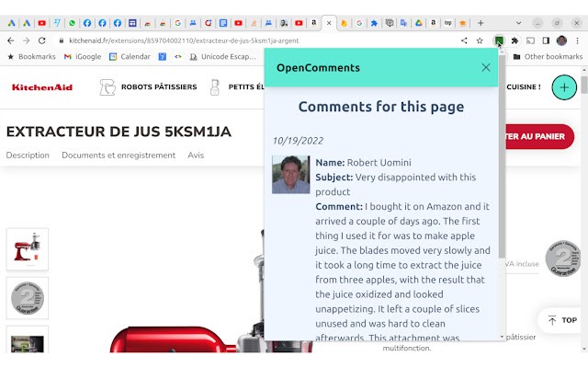Switch to the blue puzzle-piece tab
The width and height of the screenshot is (588, 368).
(374, 23)
